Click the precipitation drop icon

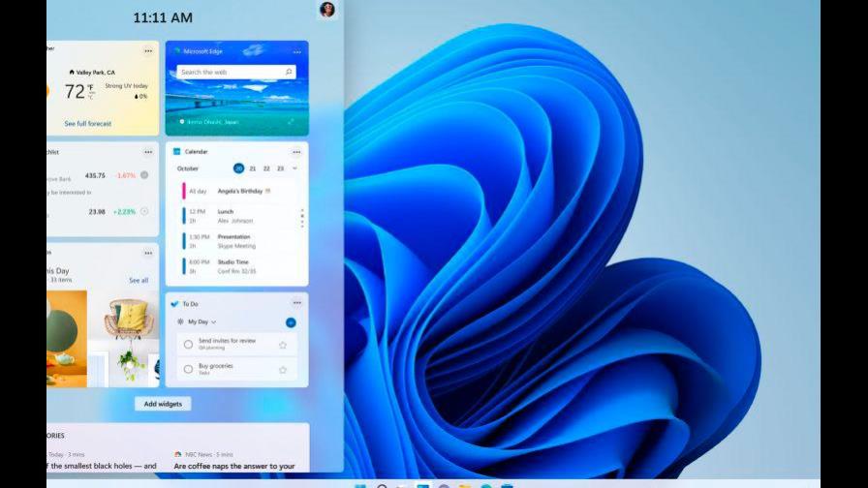point(137,96)
